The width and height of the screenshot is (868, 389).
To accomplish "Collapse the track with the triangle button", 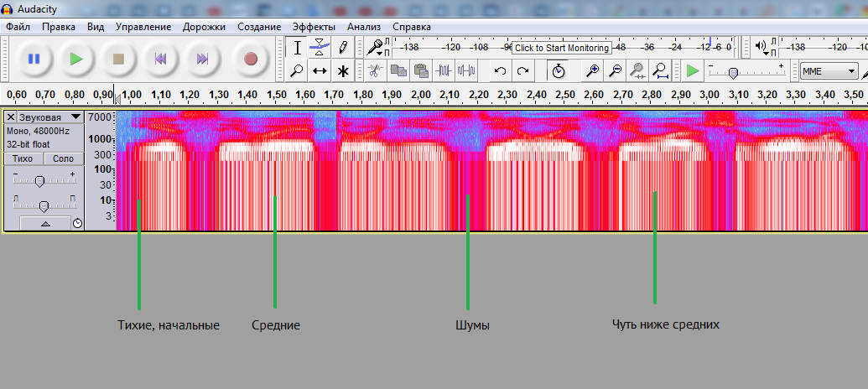I will point(45,224).
